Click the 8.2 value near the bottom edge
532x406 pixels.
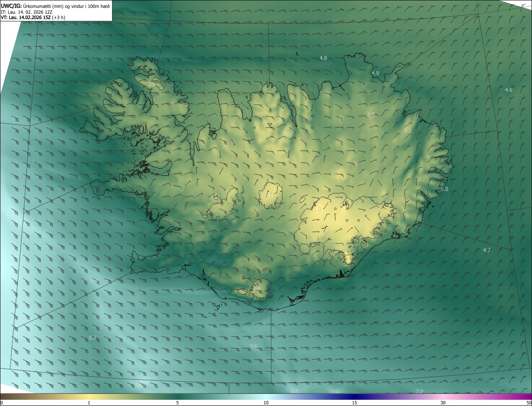pyautogui.click(x=294, y=391)
